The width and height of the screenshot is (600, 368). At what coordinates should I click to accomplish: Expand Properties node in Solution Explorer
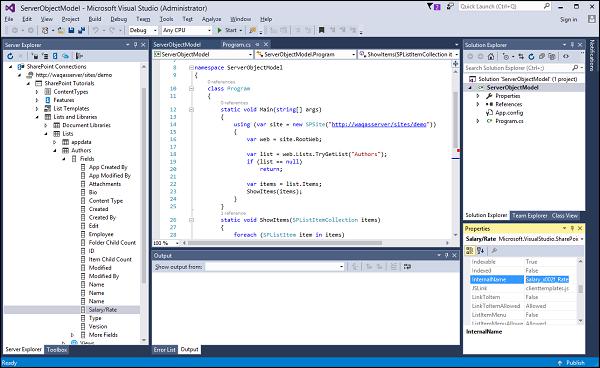pyautogui.click(x=478, y=96)
